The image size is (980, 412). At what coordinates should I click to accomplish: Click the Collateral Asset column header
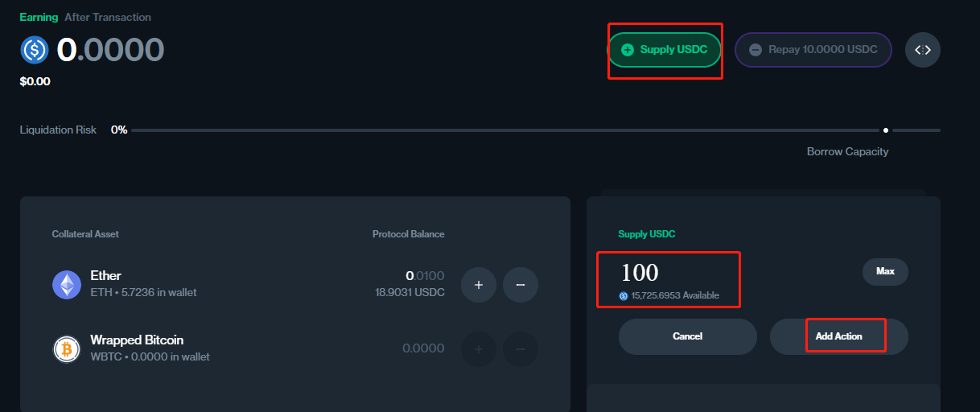point(85,234)
